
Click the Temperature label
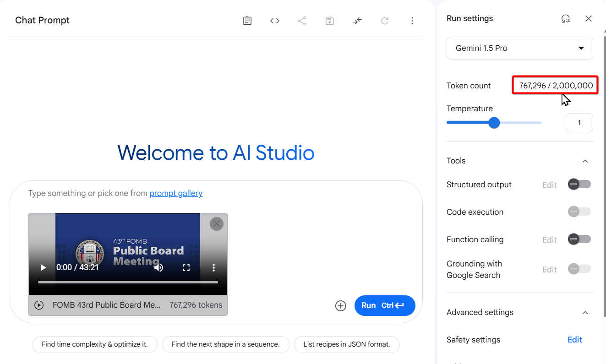tap(470, 109)
